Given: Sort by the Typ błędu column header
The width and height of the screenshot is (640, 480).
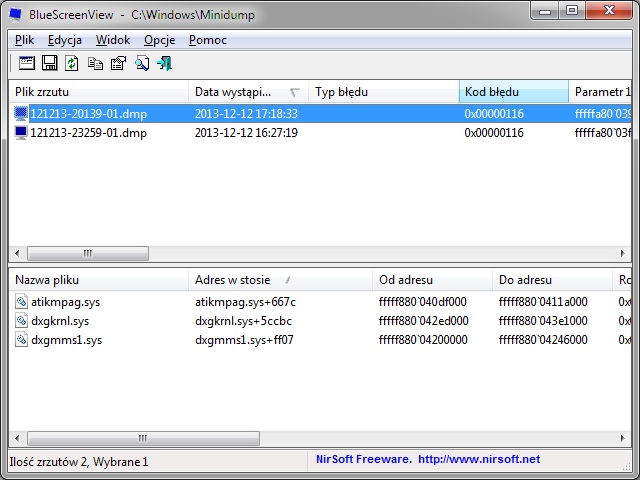Looking at the screenshot, I should (384, 92).
